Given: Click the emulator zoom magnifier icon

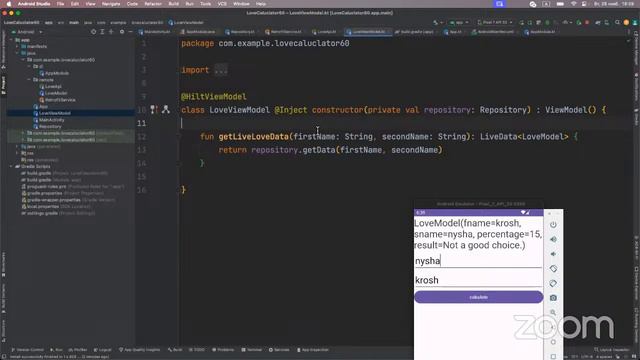Looking at the screenshot, I should pos(553,312).
